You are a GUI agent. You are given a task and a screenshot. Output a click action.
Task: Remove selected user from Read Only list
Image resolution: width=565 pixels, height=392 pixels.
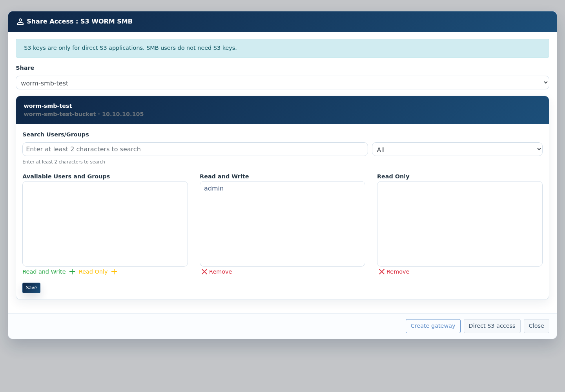pos(398,272)
